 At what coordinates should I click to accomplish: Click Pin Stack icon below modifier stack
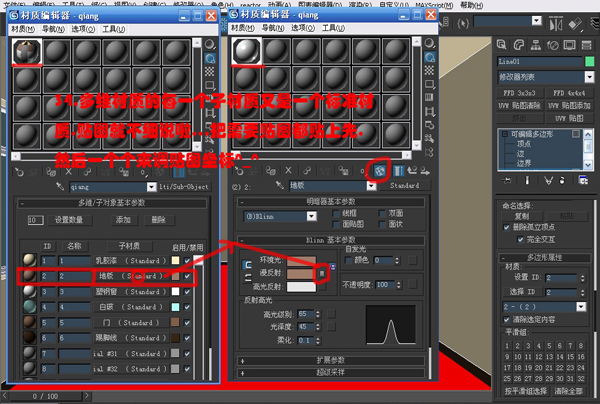[x=508, y=180]
